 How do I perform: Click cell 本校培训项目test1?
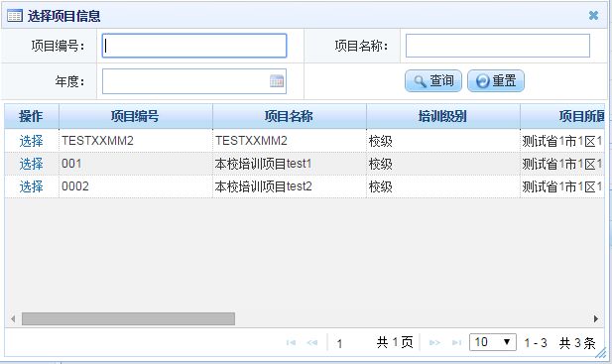click(290, 164)
